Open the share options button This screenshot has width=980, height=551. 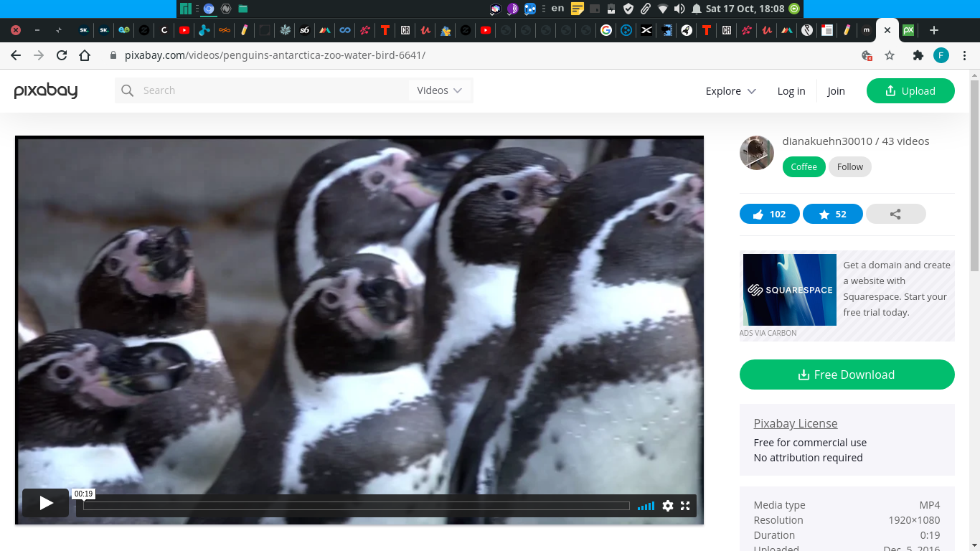pos(895,214)
